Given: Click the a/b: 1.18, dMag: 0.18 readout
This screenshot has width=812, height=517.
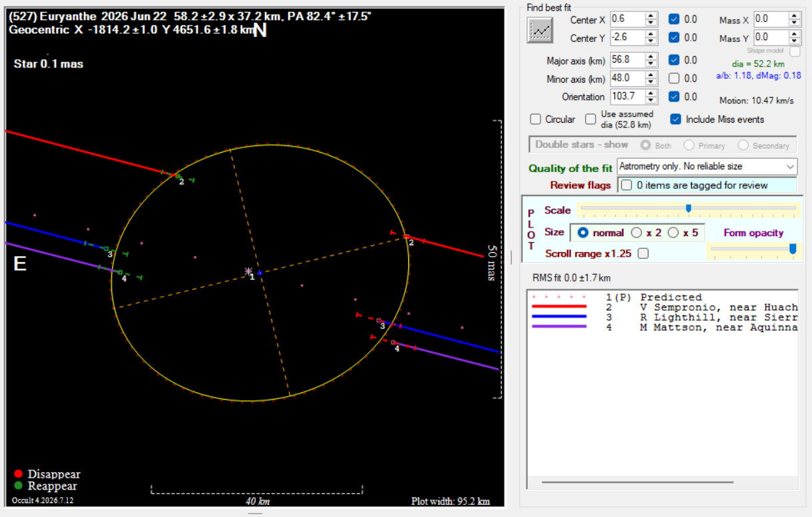Looking at the screenshot, I should (759, 75).
